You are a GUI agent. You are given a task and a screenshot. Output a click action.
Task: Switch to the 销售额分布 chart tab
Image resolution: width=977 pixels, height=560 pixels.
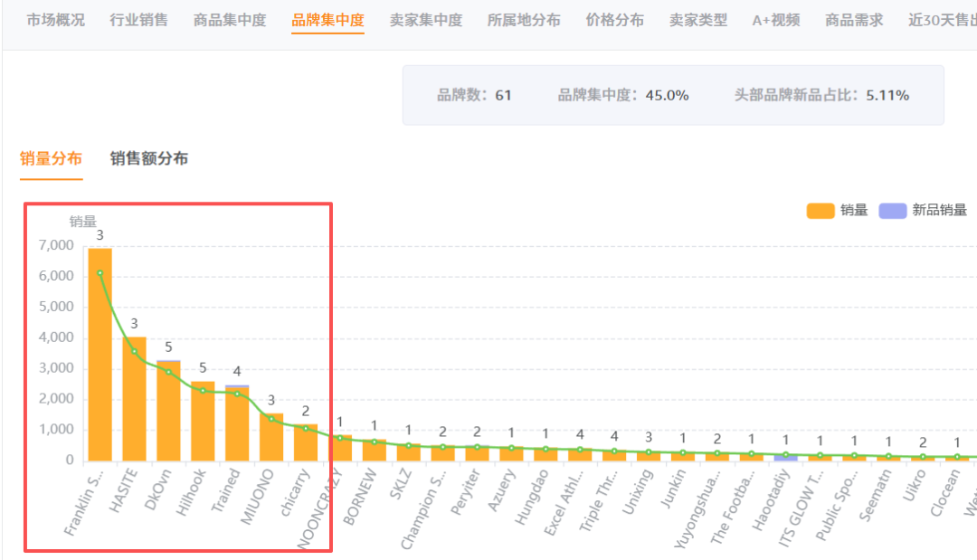[150, 157]
